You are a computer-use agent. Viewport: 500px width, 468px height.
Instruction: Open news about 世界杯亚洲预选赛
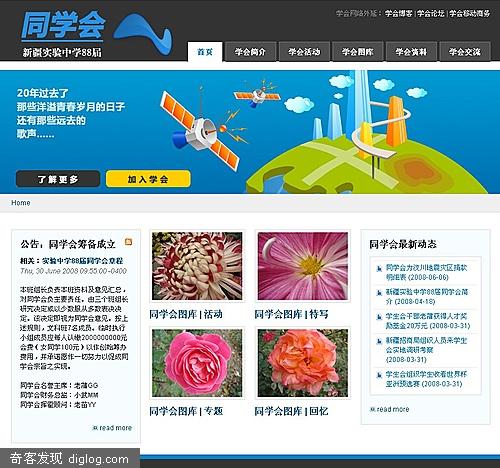click(426, 379)
